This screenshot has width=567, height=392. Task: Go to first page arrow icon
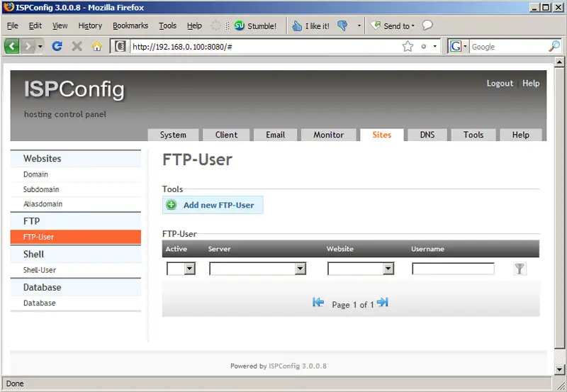pos(318,302)
